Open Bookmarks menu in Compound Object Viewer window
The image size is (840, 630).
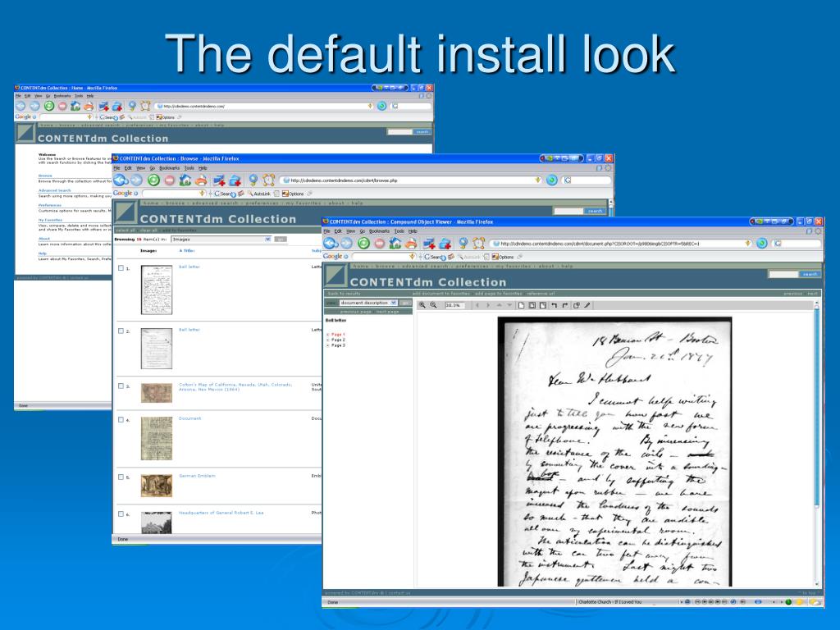379,231
